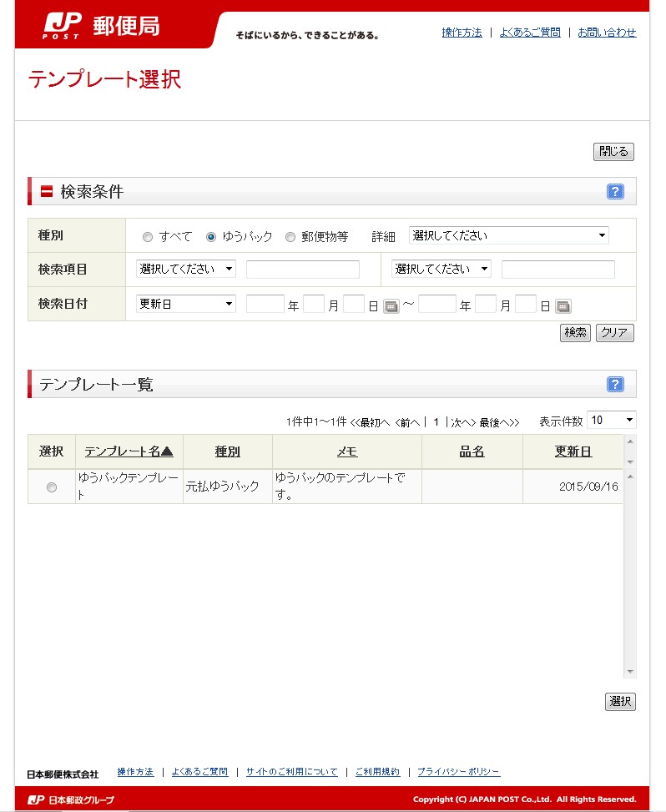
Task: Open the 更新日 search date dropdown
Action: (x=186, y=304)
